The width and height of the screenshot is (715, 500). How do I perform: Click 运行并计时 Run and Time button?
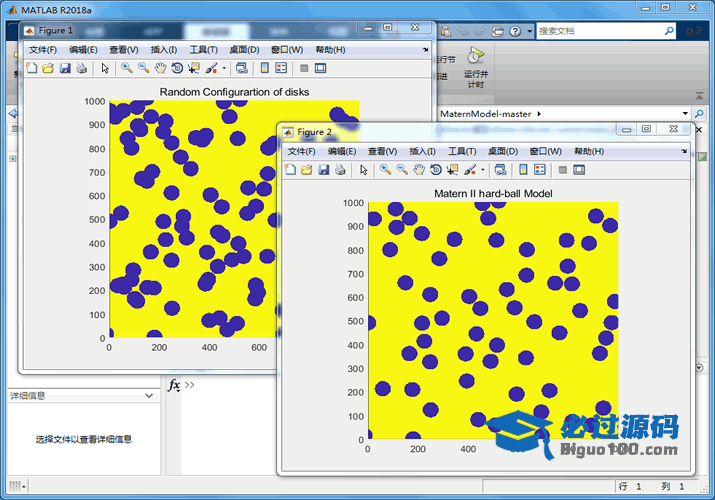pyautogui.click(x=475, y=67)
